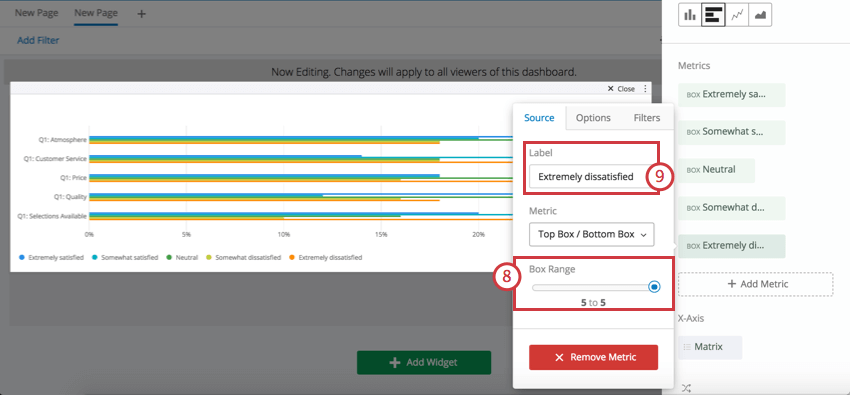The height and width of the screenshot is (395, 850).
Task: Select the horizontal bar chart type icon
Action: click(713, 15)
